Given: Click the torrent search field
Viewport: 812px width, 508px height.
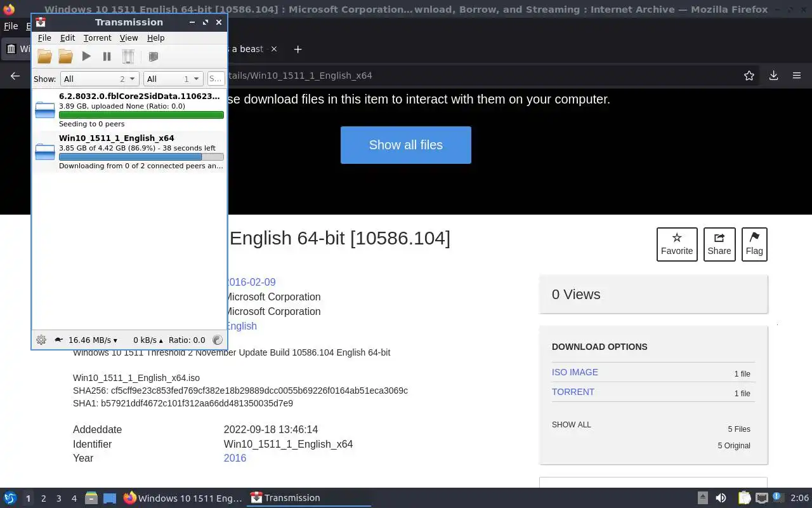Looking at the screenshot, I should (216, 79).
